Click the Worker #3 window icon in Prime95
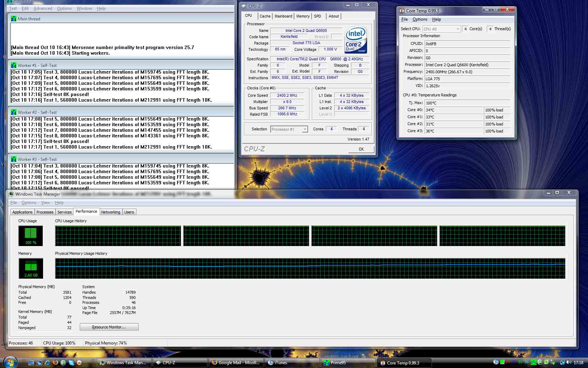This screenshot has width=588, height=368. (x=14, y=159)
